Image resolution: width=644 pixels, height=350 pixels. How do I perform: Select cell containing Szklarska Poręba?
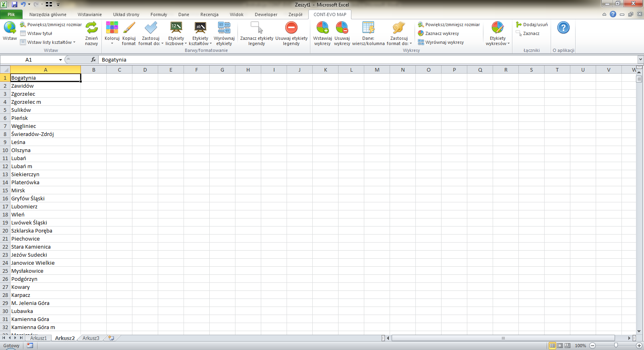click(45, 231)
